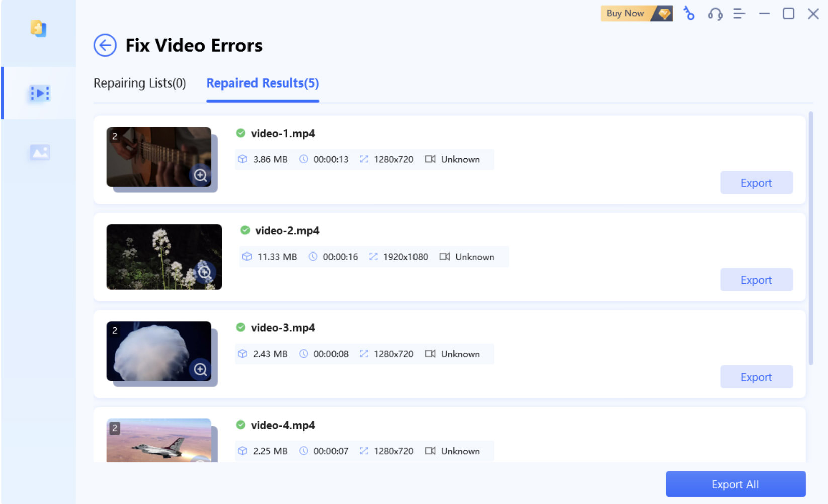Image resolution: width=828 pixels, height=504 pixels.
Task: Open the video-2.mp4 flowers thumbnail
Action: (x=164, y=257)
